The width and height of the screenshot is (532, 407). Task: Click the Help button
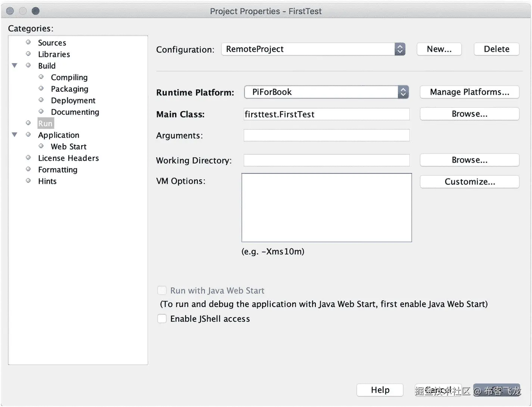pyautogui.click(x=380, y=390)
